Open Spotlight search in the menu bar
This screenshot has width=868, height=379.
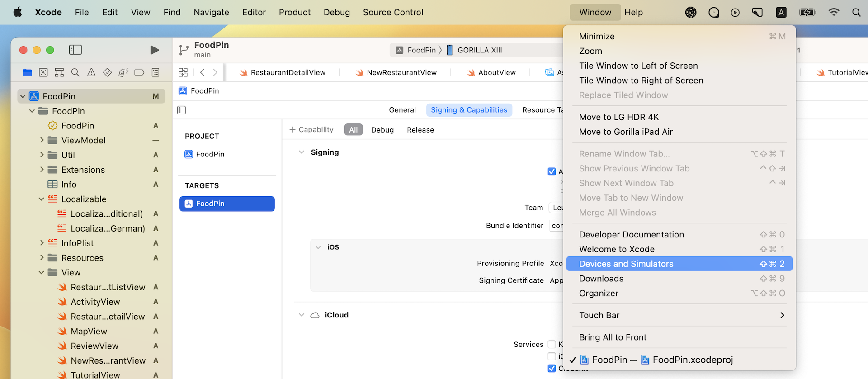(856, 12)
